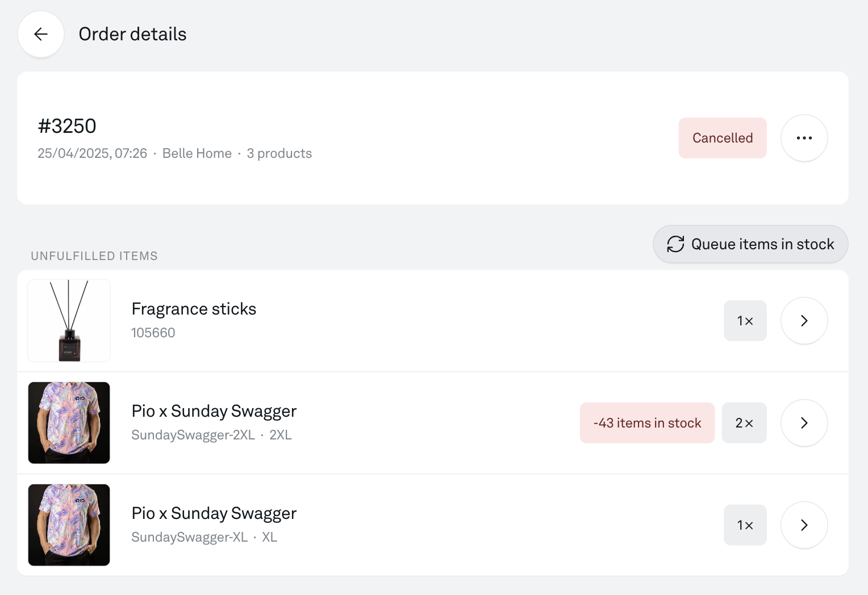
Task: Click the SundaySwagger-2XL SKU text
Action: pos(193,435)
